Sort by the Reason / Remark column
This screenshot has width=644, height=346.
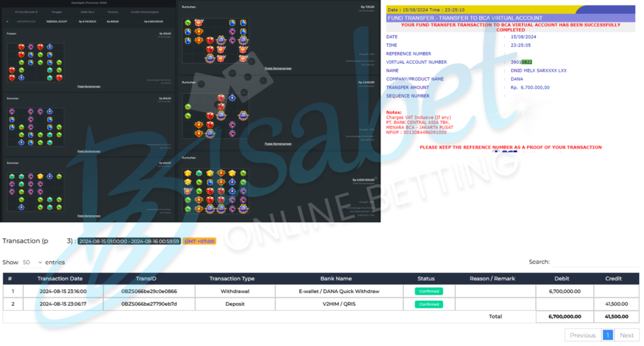tap(492, 279)
